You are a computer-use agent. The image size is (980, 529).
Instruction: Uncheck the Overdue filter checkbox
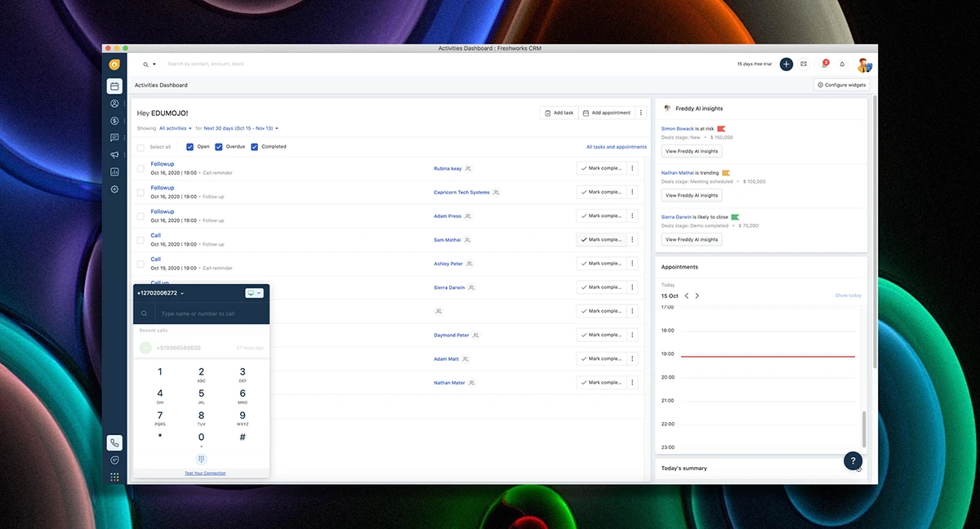(x=218, y=147)
